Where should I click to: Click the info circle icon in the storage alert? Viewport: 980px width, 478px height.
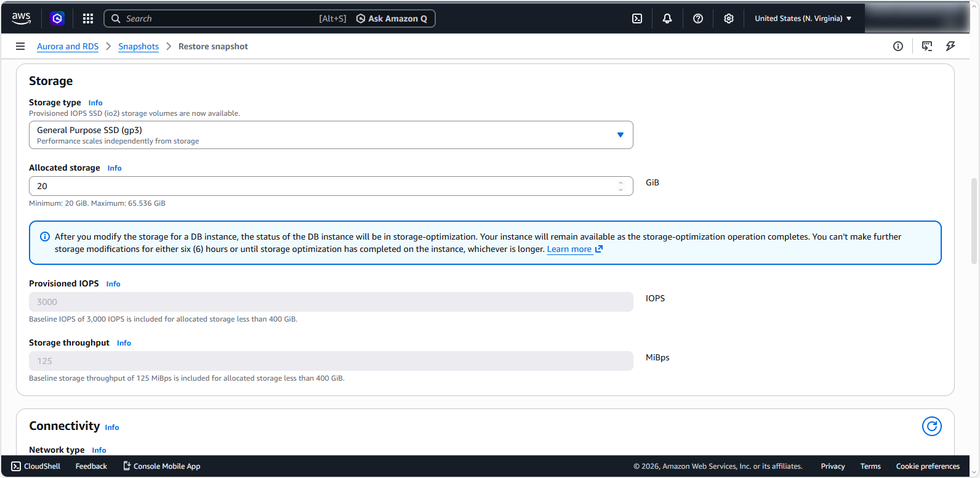[x=45, y=237]
